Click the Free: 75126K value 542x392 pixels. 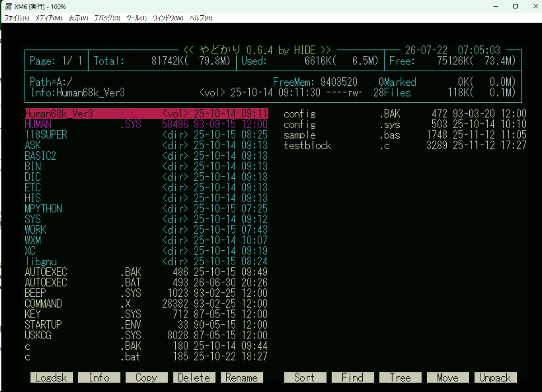(x=452, y=61)
